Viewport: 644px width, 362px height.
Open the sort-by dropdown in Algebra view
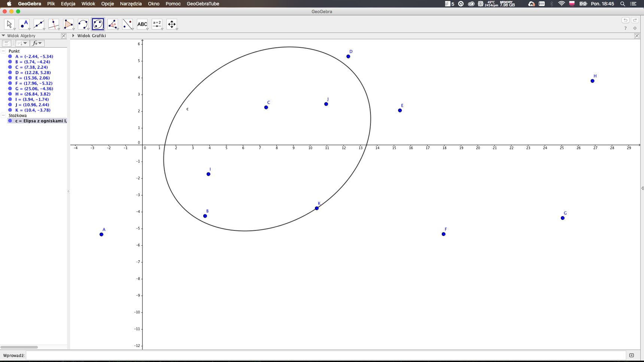coord(22,43)
